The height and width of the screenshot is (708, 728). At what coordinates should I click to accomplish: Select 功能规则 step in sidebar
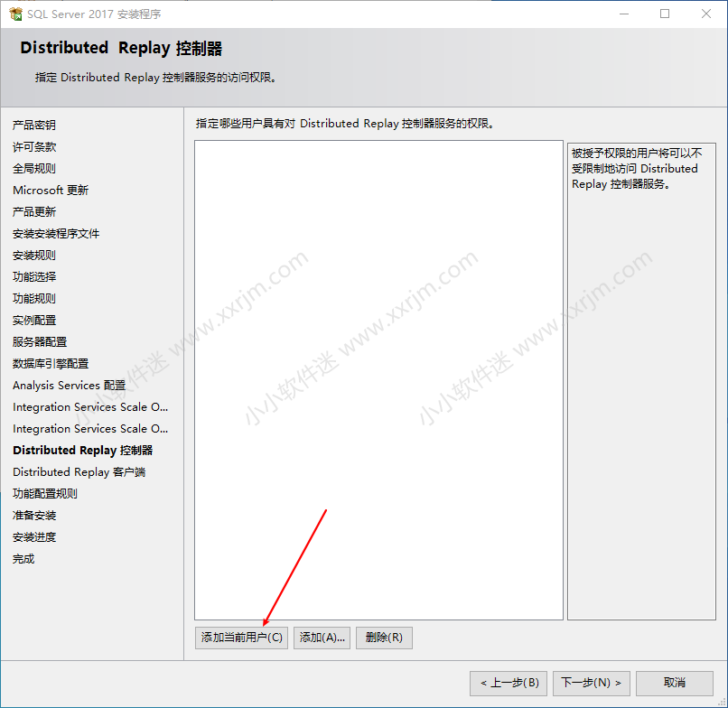(34, 299)
